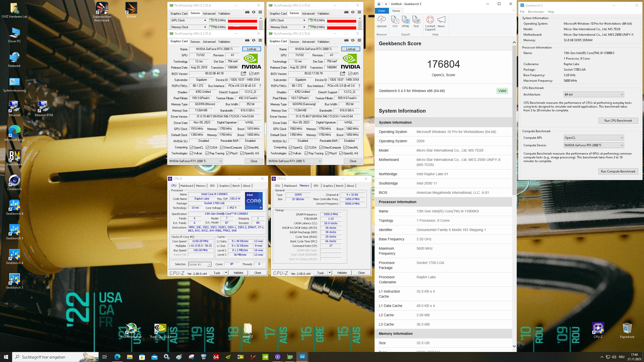
Task: Click Bus Interface question mark in right GPU-Z
Action: pos(359,86)
